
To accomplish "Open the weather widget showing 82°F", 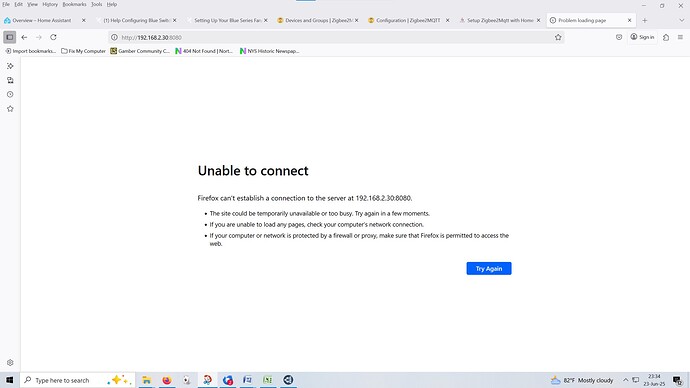I will point(582,380).
